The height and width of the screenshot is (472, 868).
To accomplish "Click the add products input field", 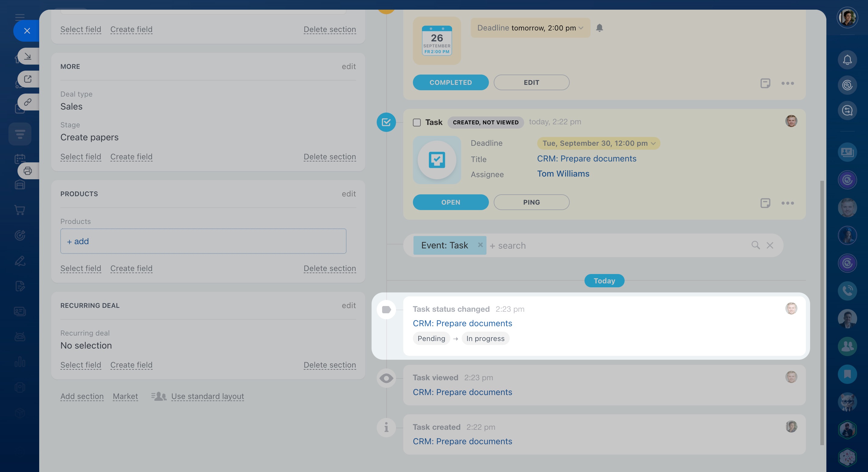I will click(203, 241).
